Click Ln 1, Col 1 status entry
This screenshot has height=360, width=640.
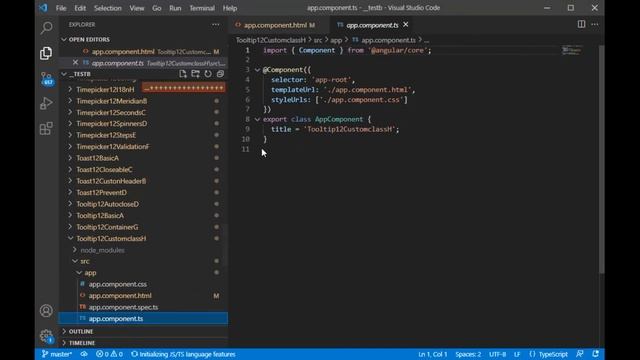[x=433, y=354]
